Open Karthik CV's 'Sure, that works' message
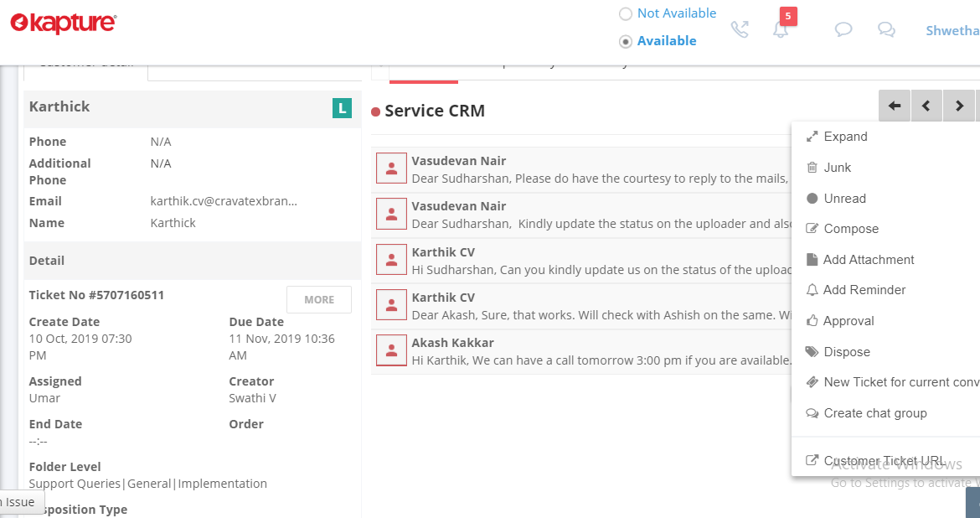This screenshot has width=980, height=518. pos(581,306)
